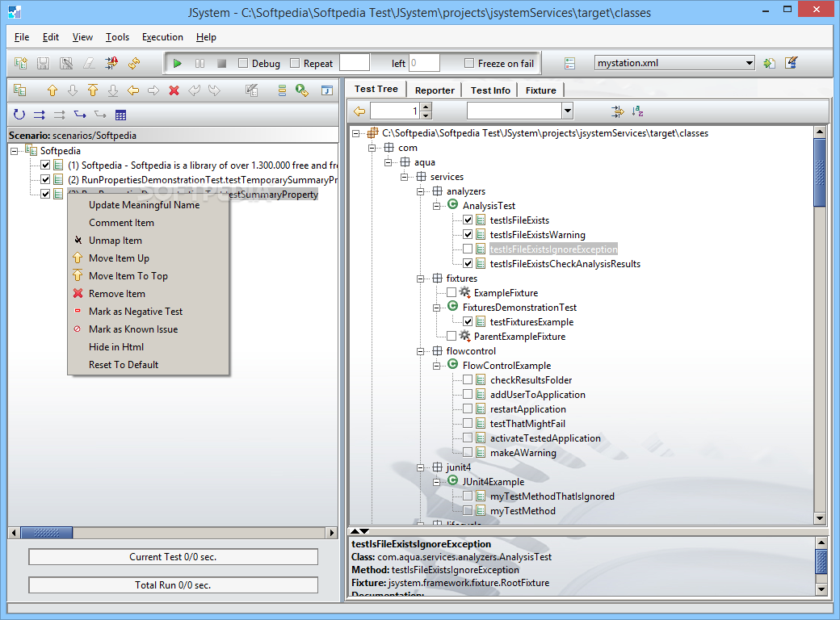Image resolution: width=840 pixels, height=620 pixels.
Task: Click the New Scenario icon in the top toolbar
Action: click(20, 63)
